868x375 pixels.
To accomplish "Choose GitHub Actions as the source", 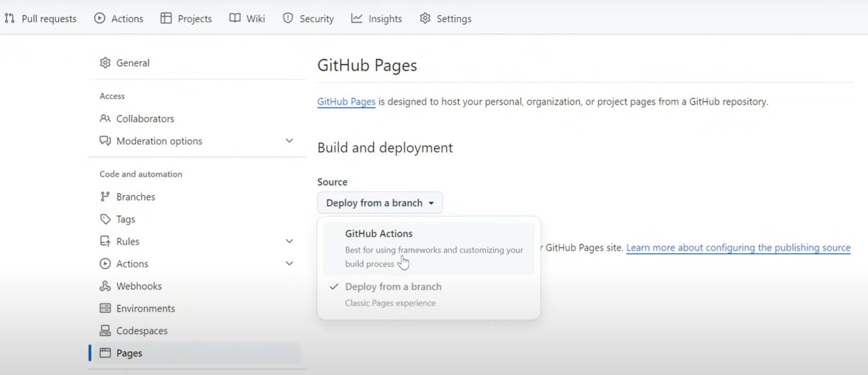I will coord(429,248).
